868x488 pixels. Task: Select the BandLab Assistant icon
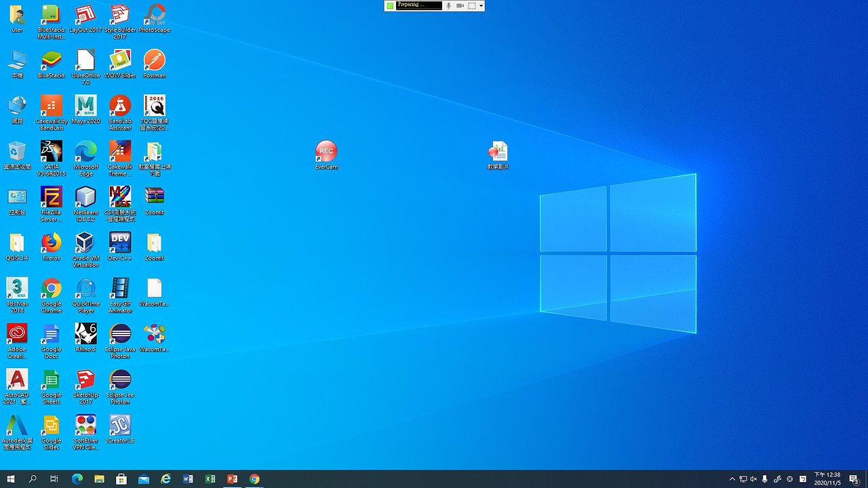pyautogui.click(x=120, y=113)
